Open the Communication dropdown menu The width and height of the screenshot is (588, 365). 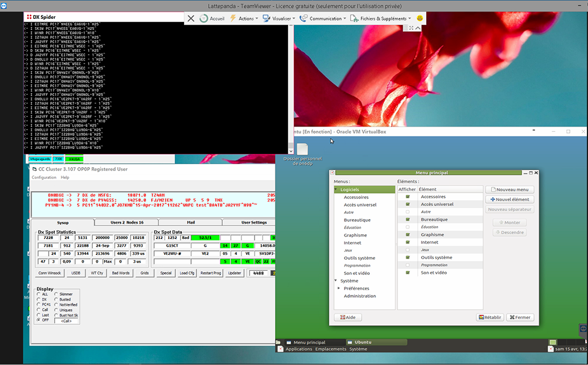pyautogui.click(x=322, y=18)
